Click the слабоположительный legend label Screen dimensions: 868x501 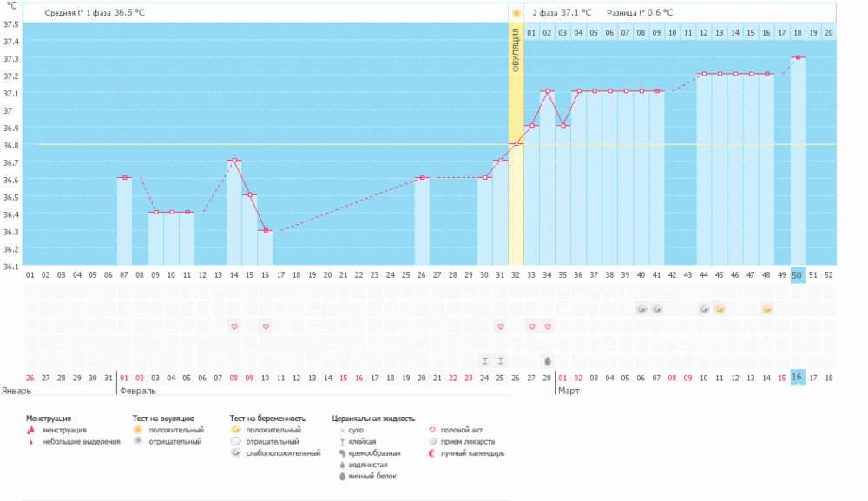pyautogui.click(x=285, y=453)
